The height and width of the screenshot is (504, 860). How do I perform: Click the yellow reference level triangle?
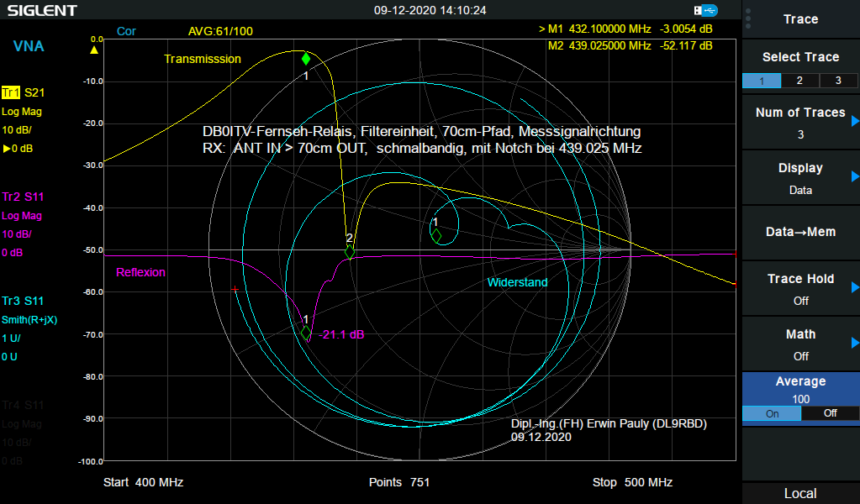click(94, 50)
